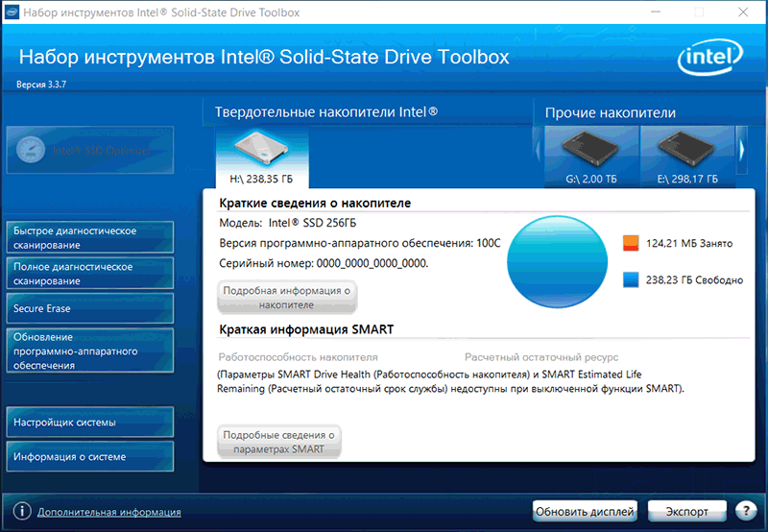Click the orange Занято color swatch
This screenshot has width=768, height=532.
631,243
